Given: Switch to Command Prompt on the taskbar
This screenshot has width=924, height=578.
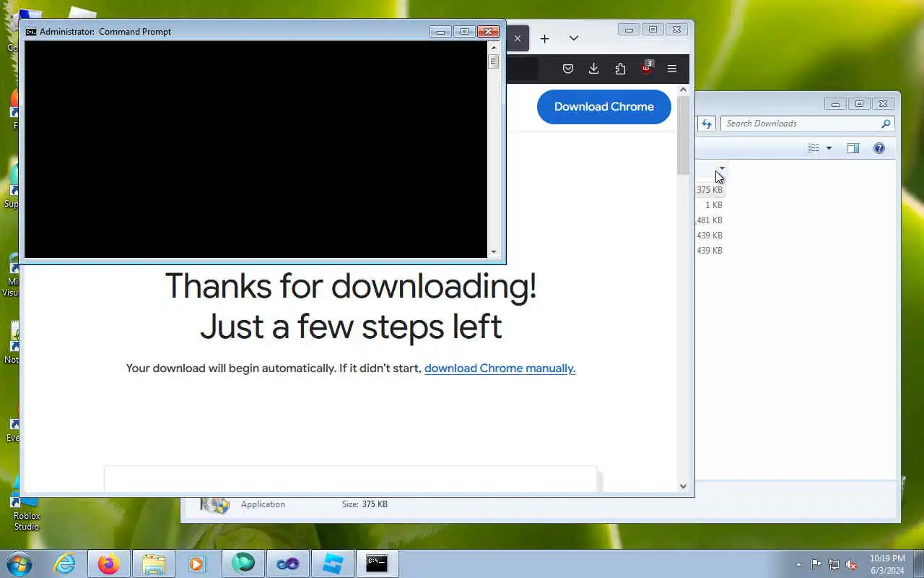Looking at the screenshot, I should [x=378, y=564].
